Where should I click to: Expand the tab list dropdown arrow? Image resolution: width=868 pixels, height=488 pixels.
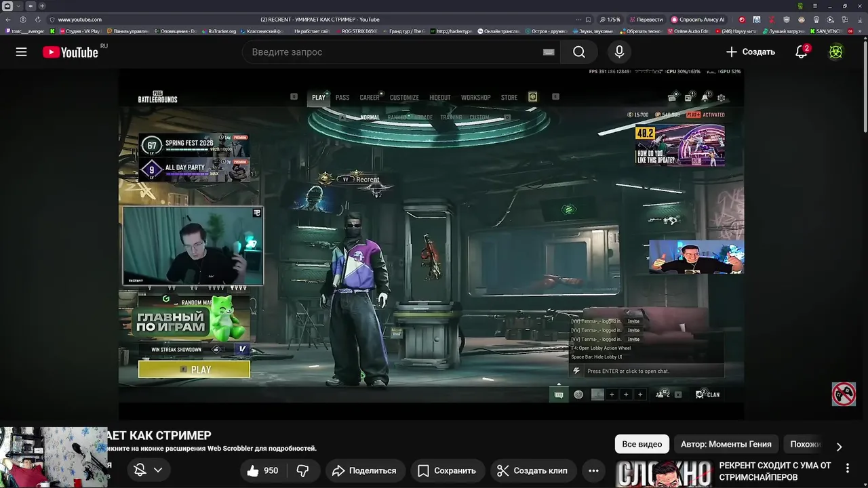click(18, 6)
